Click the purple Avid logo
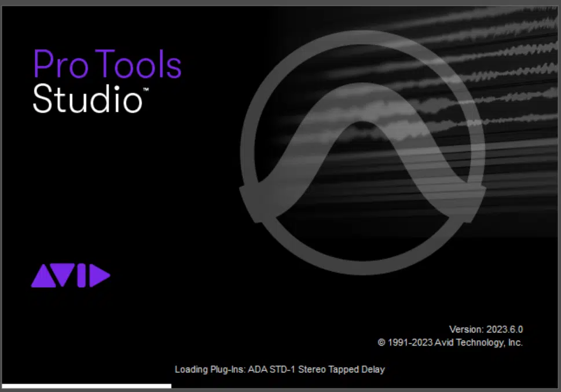Image resolution: width=561 pixels, height=392 pixels. point(70,276)
